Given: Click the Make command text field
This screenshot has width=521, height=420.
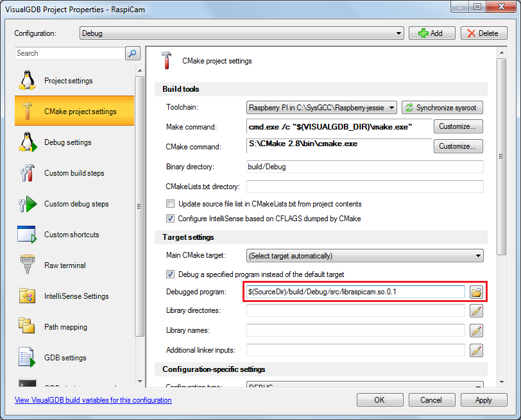Looking at the screenshot, I should tap(339, 127).
